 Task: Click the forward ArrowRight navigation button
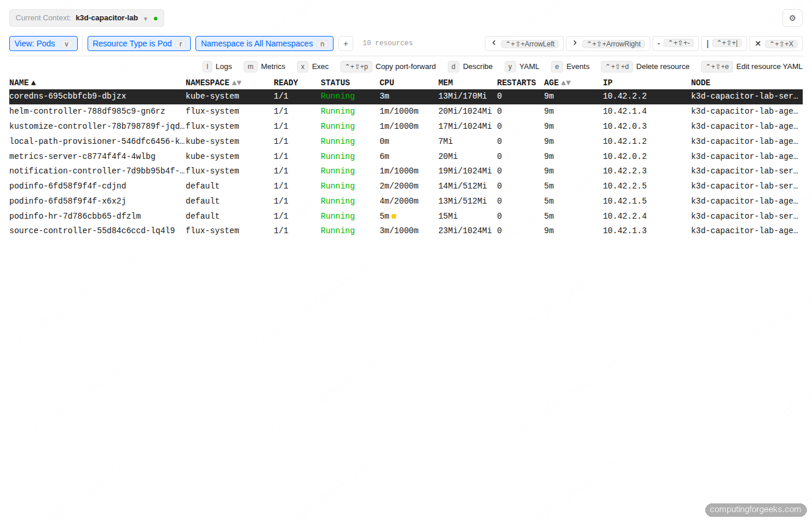(x=608, y=43)
